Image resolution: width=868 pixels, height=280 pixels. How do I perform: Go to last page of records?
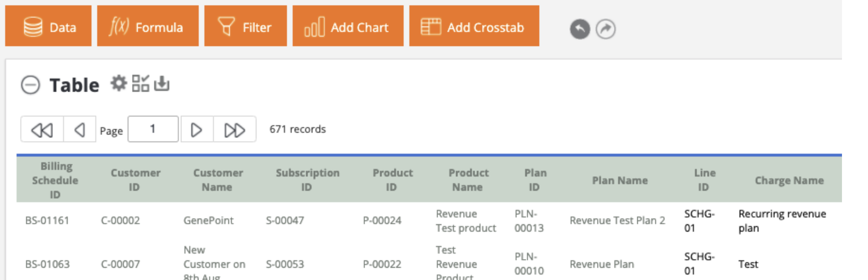235,129
